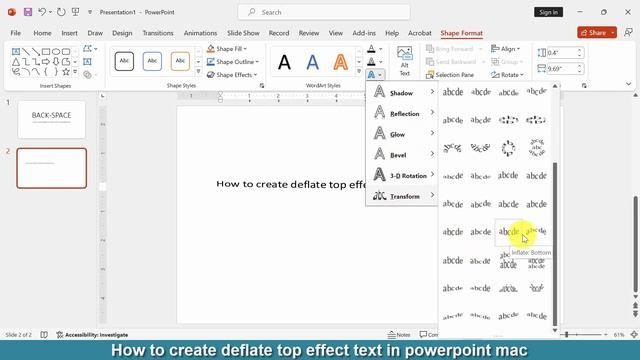Click the slide text box content
The height and width of the screenshot is (360, 640).
(x=292, y=184)
